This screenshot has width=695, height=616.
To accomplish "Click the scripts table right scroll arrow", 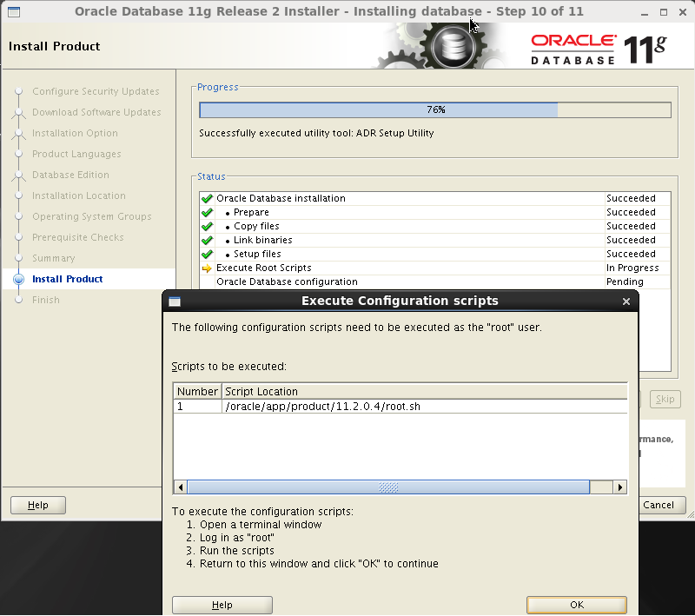I will pyautogui.click(x=619, y=487).
